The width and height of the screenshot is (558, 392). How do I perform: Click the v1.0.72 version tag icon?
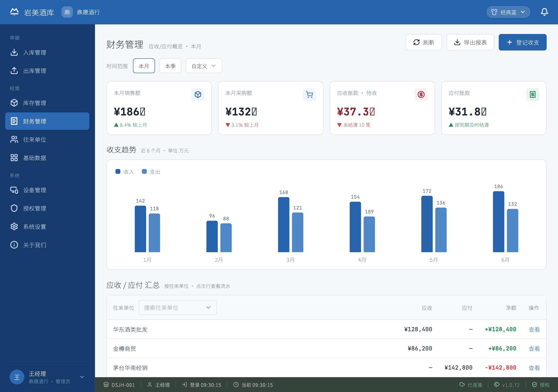tap(497, 385)
